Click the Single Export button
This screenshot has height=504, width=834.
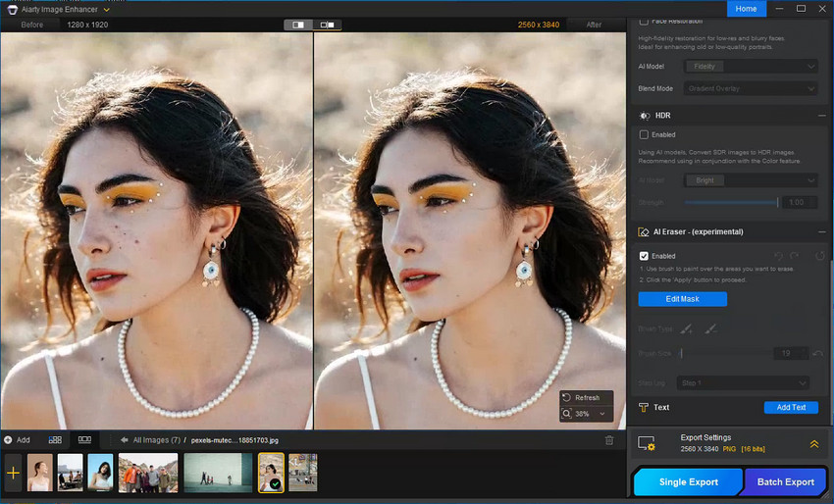coord(688,482)
